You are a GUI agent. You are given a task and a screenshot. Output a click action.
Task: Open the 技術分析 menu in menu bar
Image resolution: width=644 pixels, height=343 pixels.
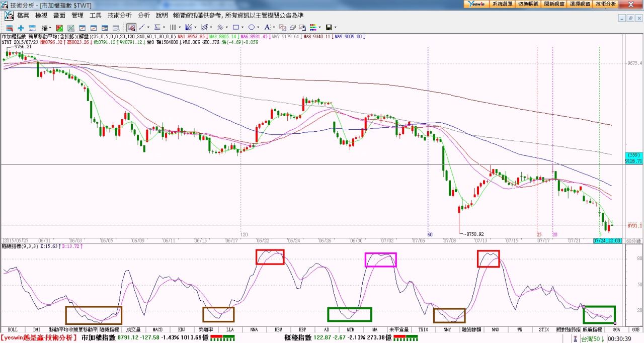coord(119,16)
